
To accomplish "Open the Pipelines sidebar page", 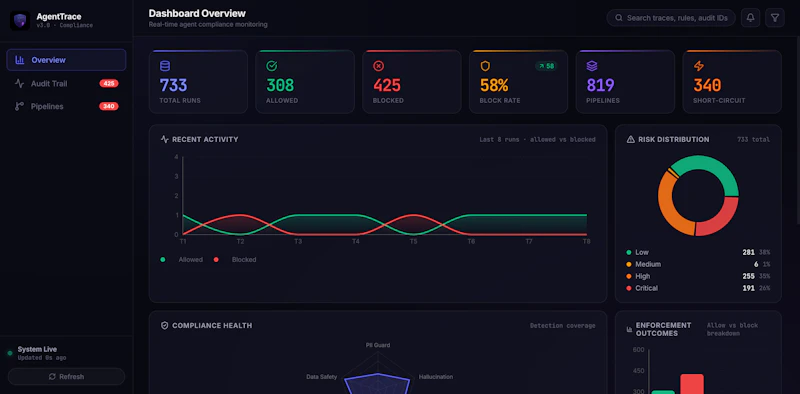I will (66, 106).
